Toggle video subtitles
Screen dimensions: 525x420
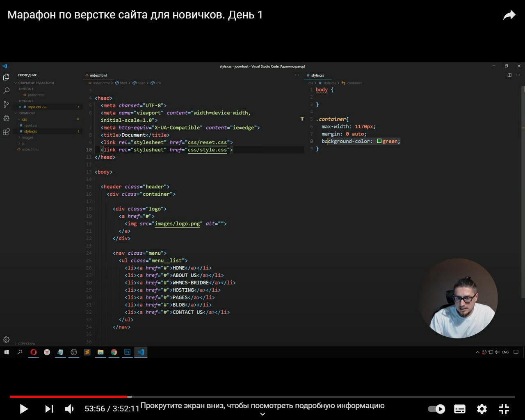pyautogui.click(x=460, y=409)
